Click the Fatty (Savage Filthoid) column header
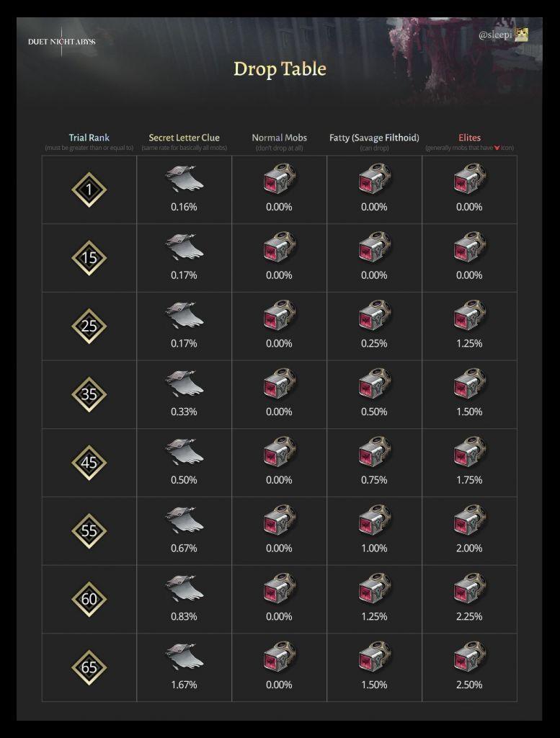The height and width of the screenshot is (738, 560). click(374, 138)
